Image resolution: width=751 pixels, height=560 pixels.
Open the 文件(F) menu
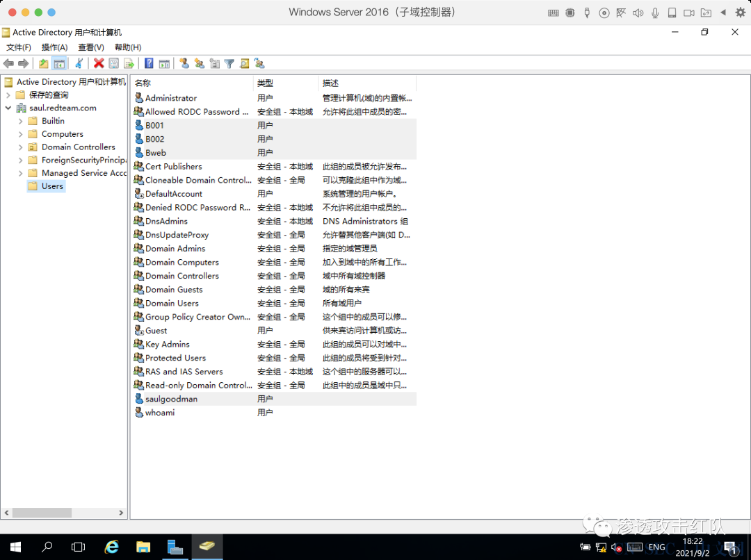click(x=19, y=47)
